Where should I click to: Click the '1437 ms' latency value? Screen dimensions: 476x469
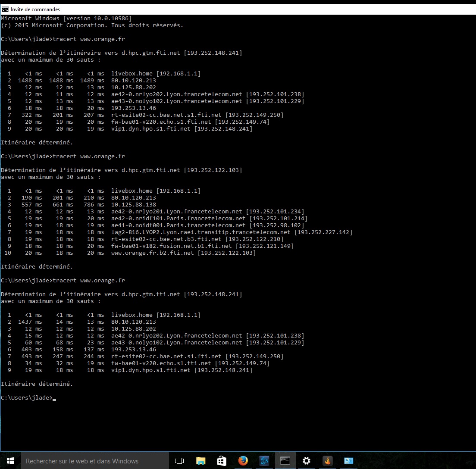(x=30, y=322)
